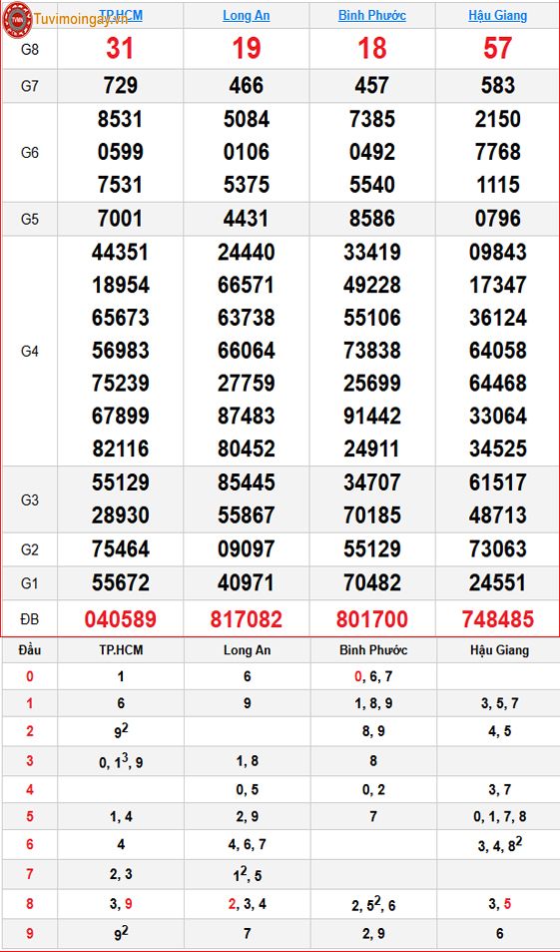Image resolution: width=560 pixels, height=952 pixels.
Task: Select G6 number 0599
Action: pos(120,152)
